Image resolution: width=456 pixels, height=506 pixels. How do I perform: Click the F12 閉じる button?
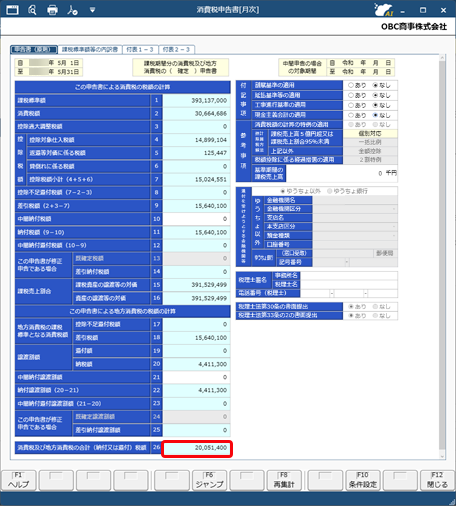[x=437, y=480]
